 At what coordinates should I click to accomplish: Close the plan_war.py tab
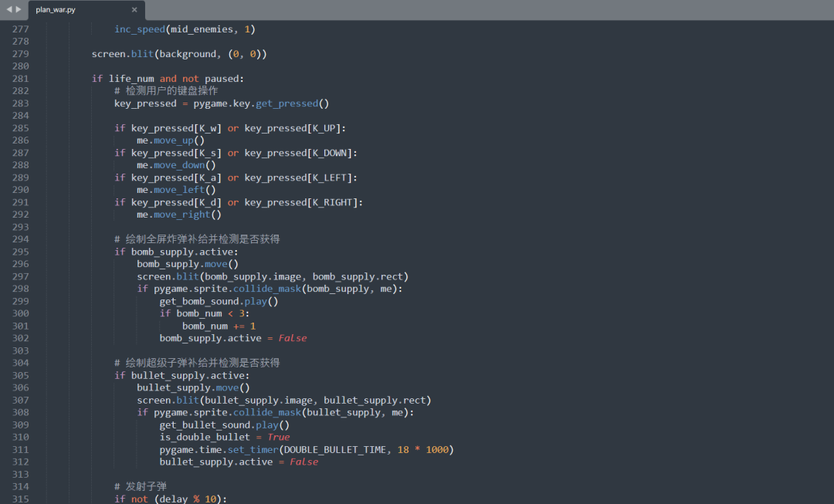click(x=134, y=10)
